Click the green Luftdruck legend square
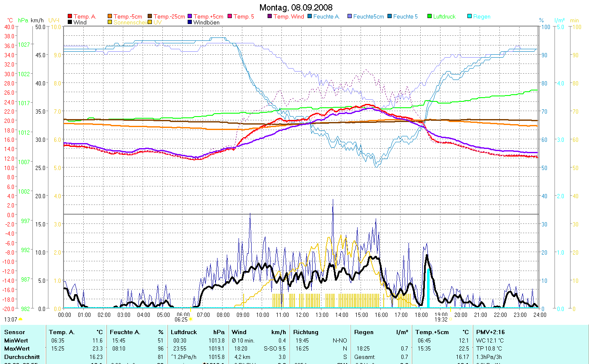 (x=430, y=17)
